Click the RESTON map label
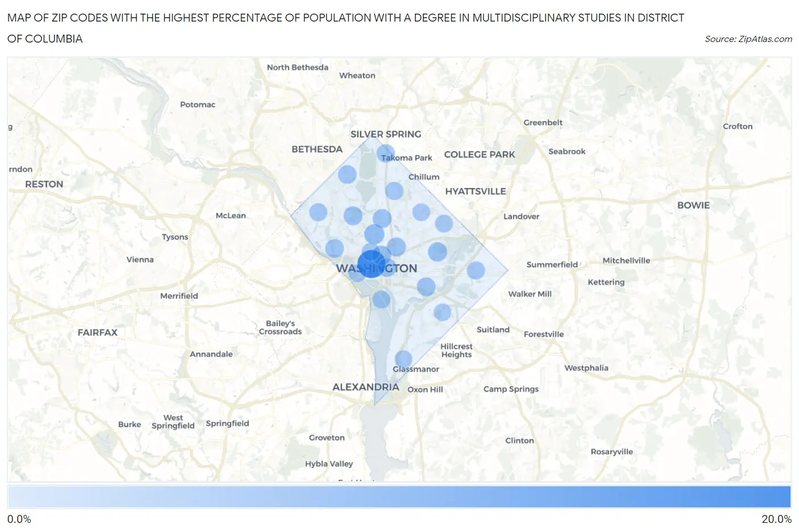 tap(44, 184)
